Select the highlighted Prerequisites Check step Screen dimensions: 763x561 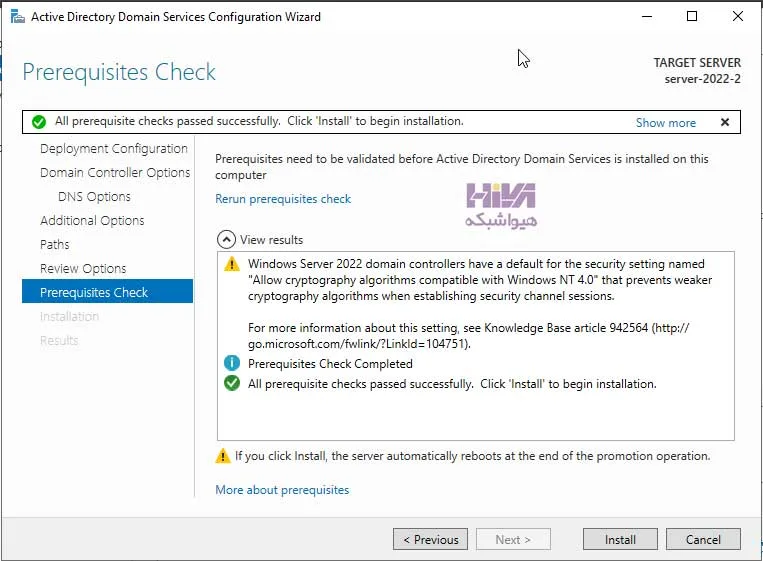pos(108,291)
